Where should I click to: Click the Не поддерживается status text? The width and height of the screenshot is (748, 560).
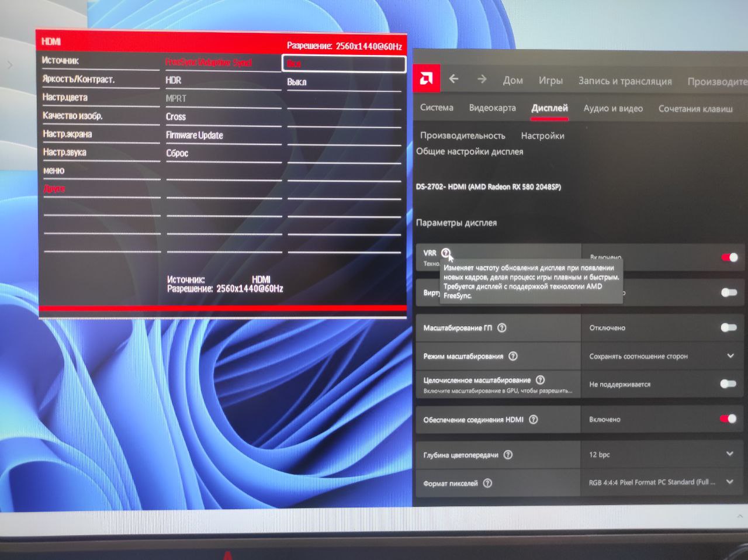619,385
